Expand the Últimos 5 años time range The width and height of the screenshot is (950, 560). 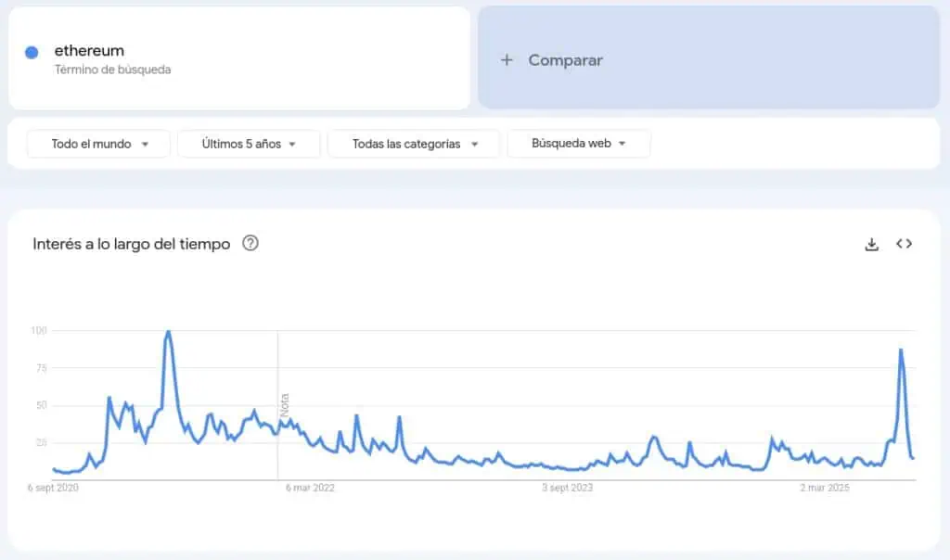tap(249, 144)
